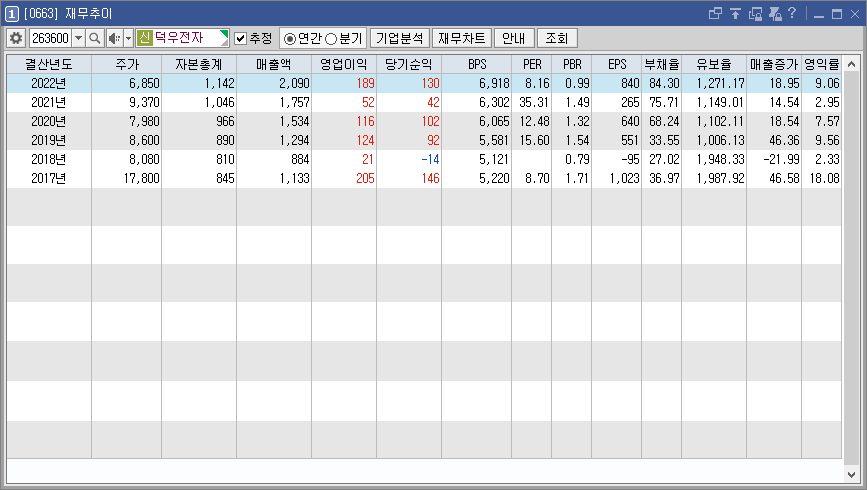Select the 분기 radio button
This screenshot has height=490, width=867.
[331, 39]
